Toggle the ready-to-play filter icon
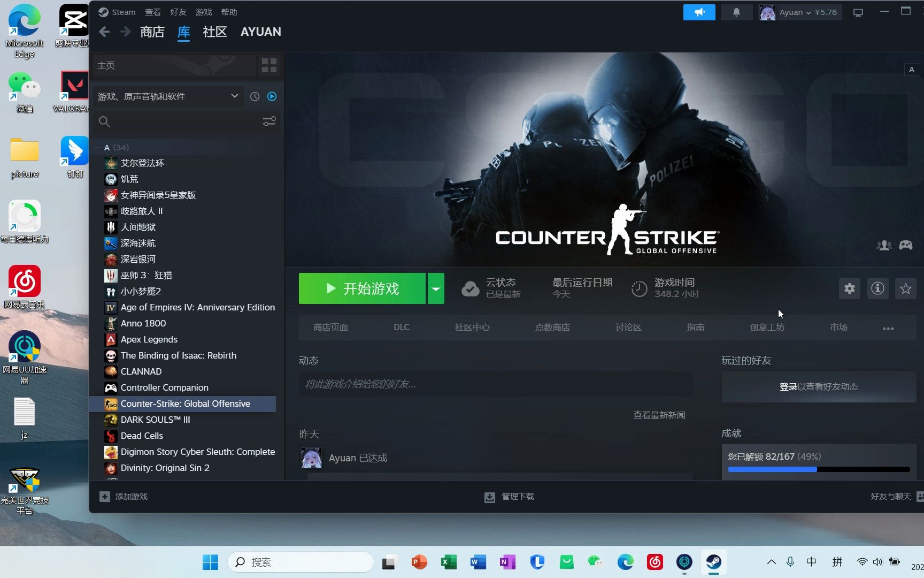Viewport: 924px width, 578px height. (272, 96)
